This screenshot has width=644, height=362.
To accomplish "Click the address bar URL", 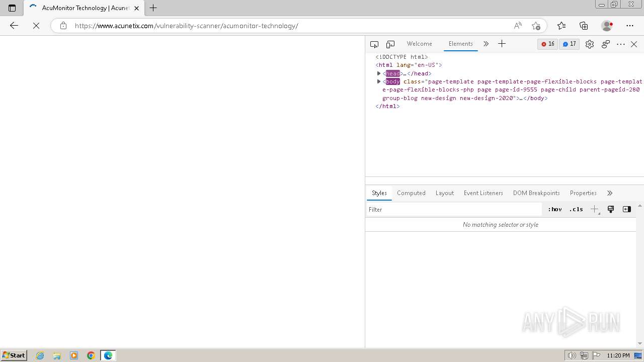I will (186, 26).
